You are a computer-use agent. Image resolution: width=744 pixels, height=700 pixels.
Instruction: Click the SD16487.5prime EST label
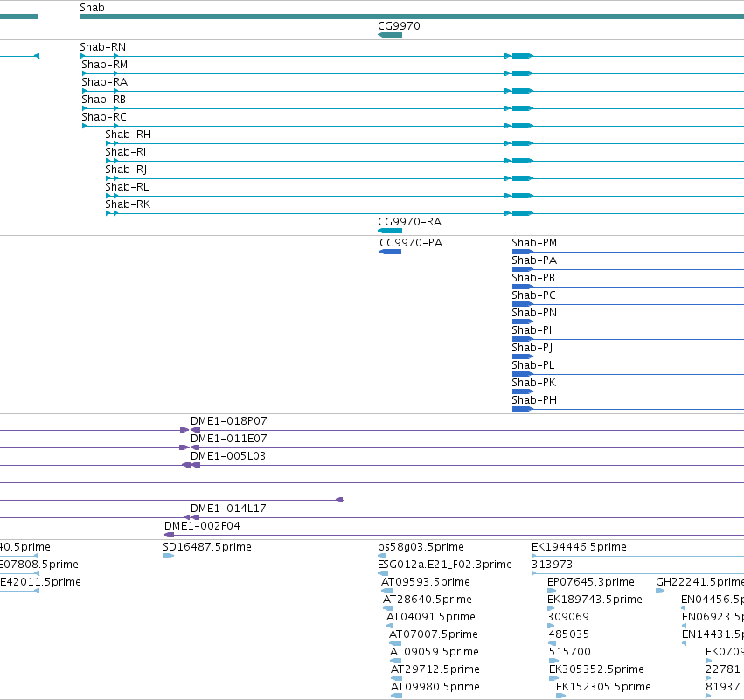point(207,547)
